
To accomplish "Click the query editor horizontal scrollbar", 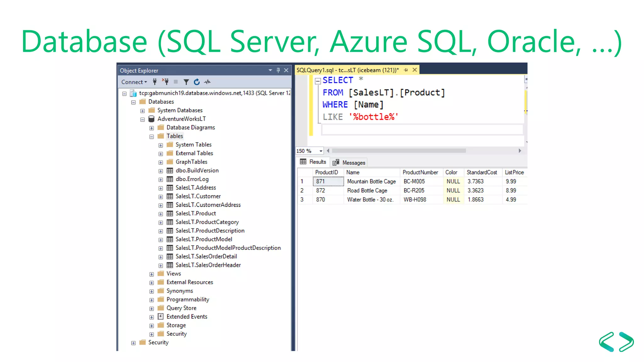I will (x=399, y=151).
